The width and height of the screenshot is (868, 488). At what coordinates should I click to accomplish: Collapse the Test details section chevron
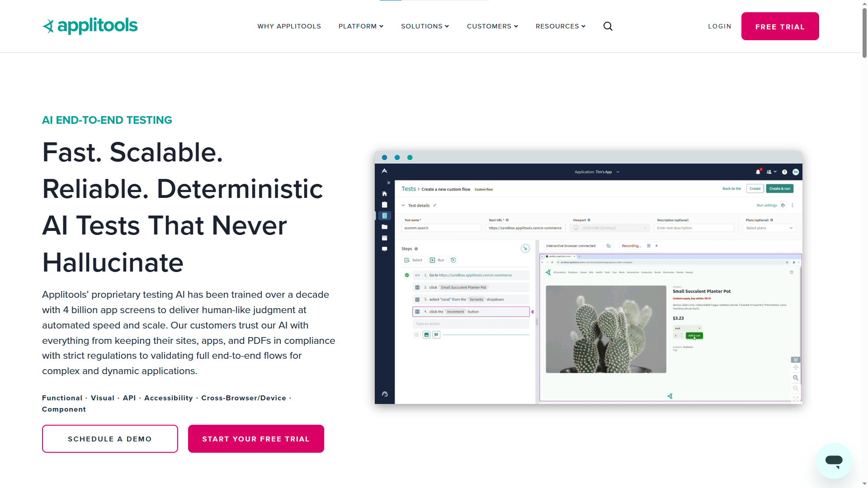pos(403,205)
